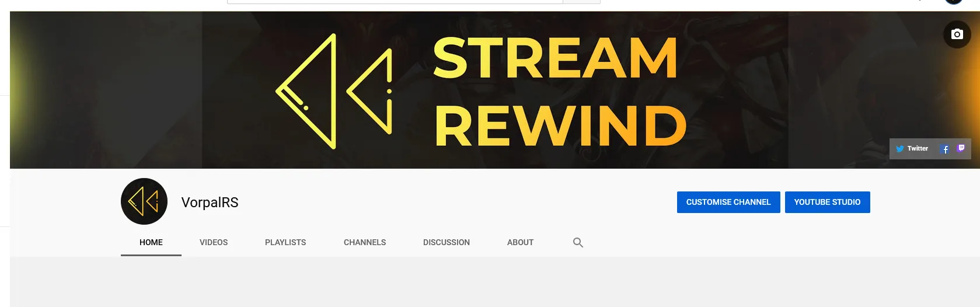The height and width of the screenshot is (307, 980).
Task: View the Discussion tab
Action: tap(446, 243)
